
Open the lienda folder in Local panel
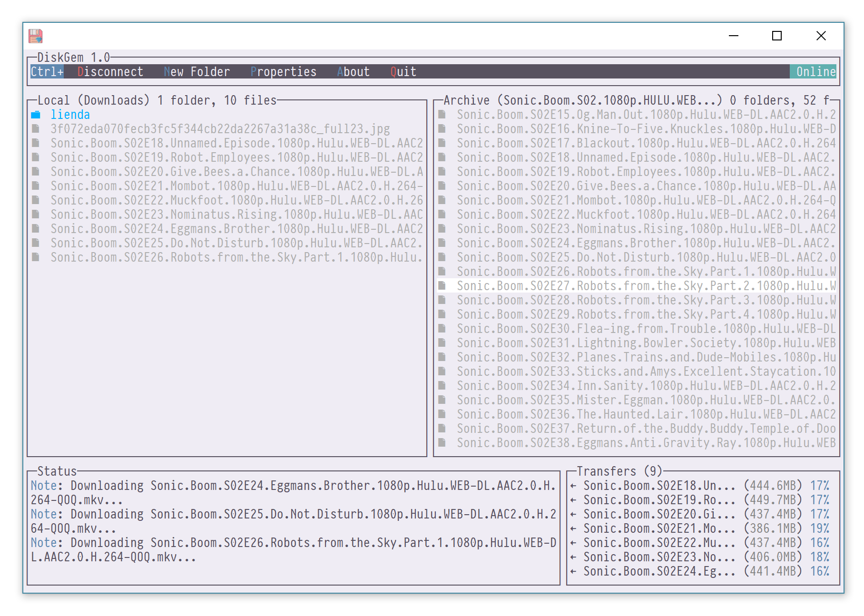[70, 115]
